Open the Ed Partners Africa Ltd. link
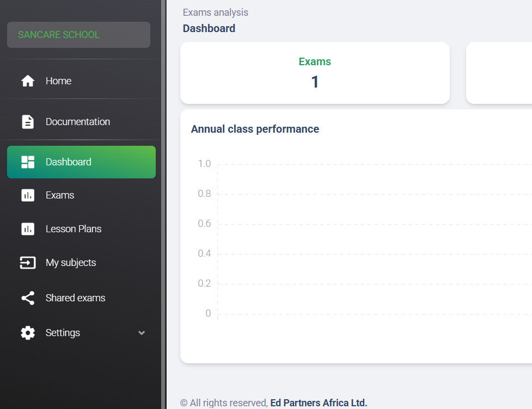 (x=319, y=403)
